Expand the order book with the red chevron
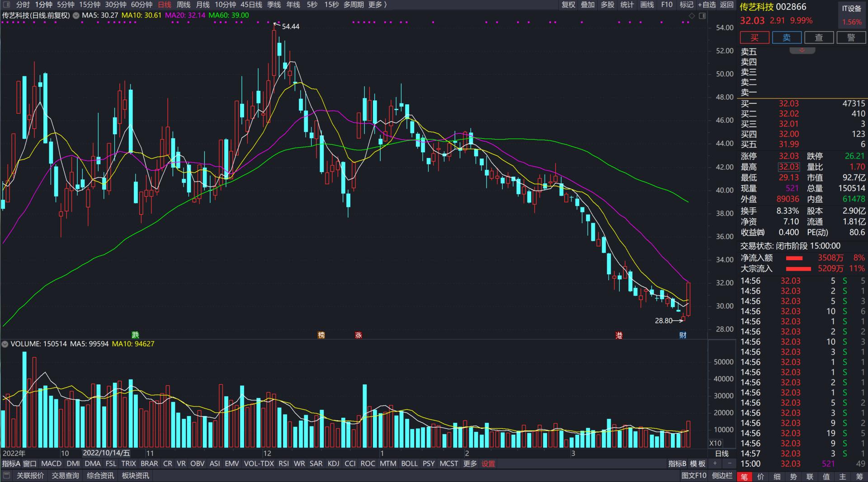 pyautogui.click(x=802, y=50)
